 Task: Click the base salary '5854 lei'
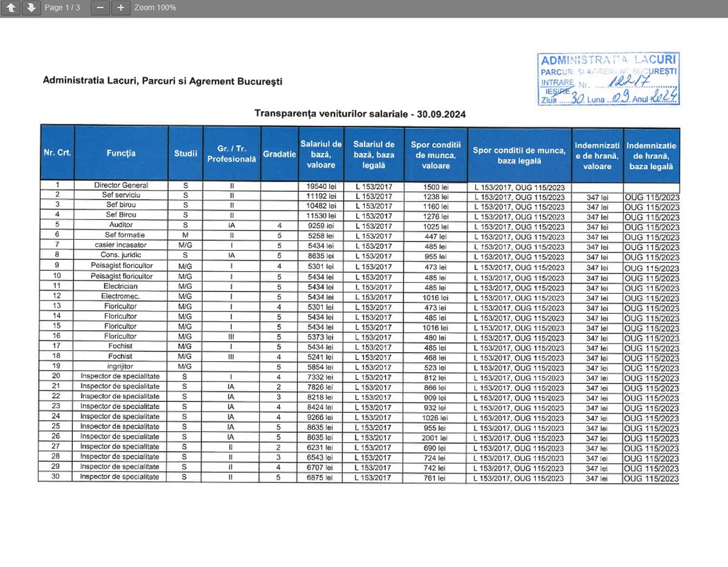(321, 367)
